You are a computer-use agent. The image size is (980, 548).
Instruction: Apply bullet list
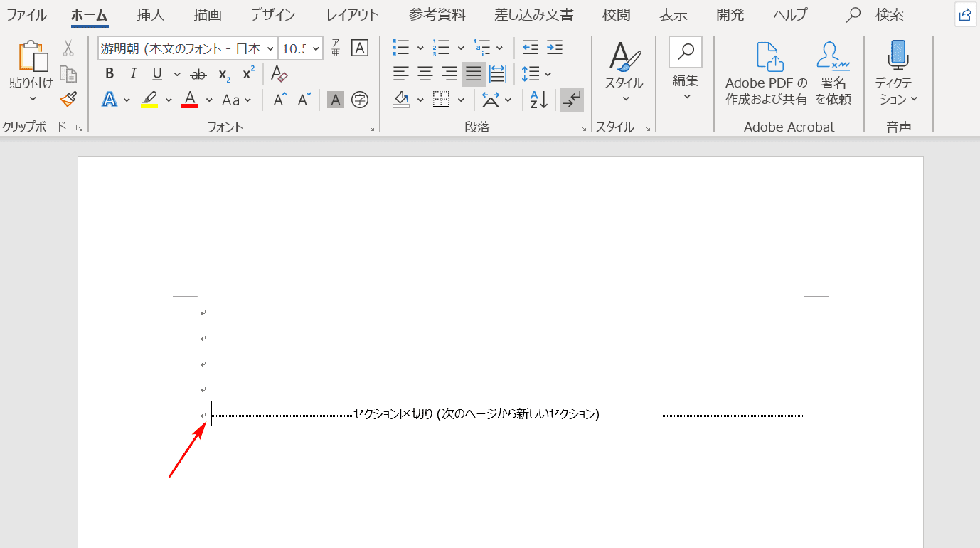click(401, 48)
